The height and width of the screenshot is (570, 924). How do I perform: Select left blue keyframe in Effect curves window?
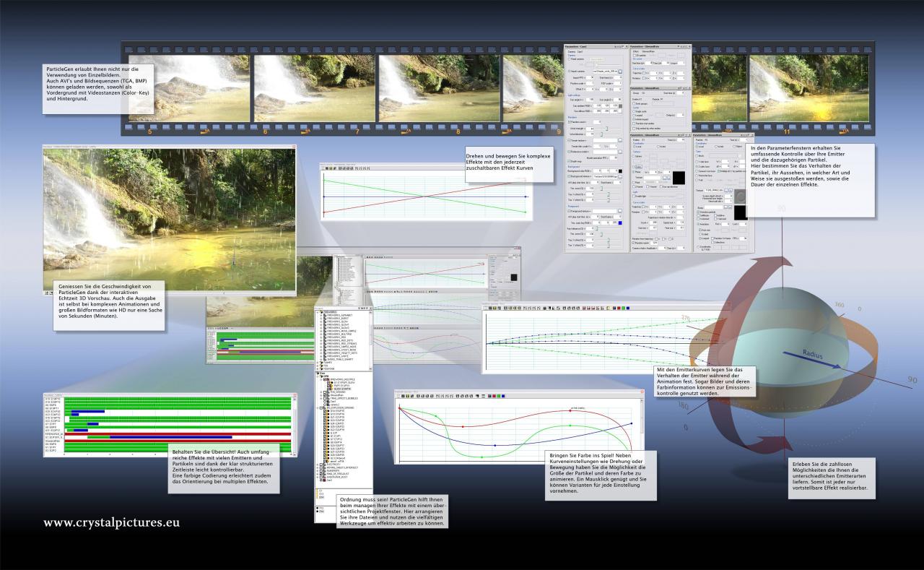[x=324, y=197]
